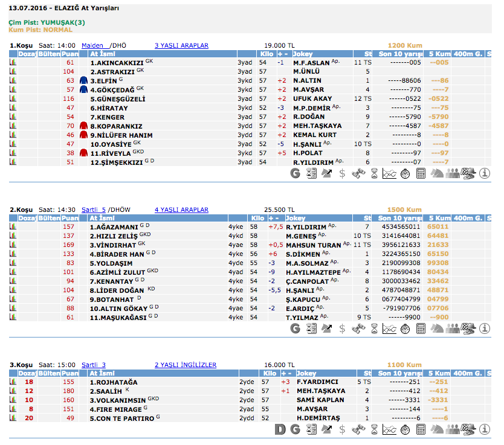Open the 3 YAŞLI ARAPLAR link
This screenshot has height=445, width=504.
point(181,45)
